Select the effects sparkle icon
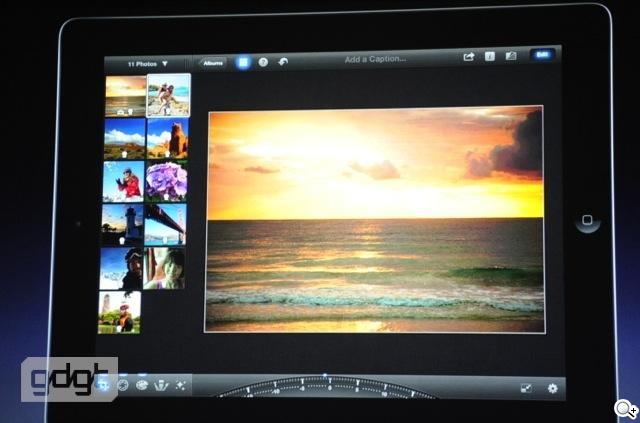The width and height of the screenshot is (640, 423). coord(179,385)
